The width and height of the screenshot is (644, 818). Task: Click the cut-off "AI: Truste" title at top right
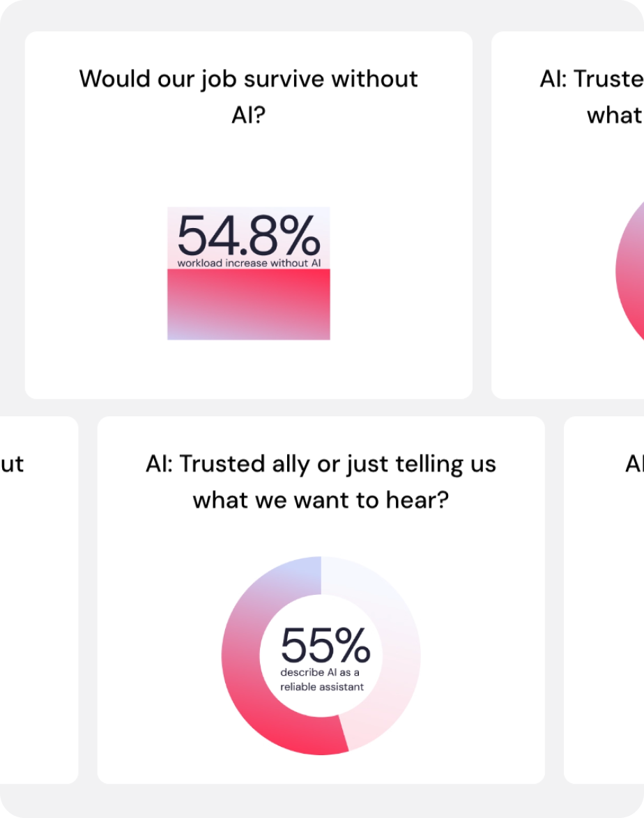pyautogui.click(x=591, y=79)
